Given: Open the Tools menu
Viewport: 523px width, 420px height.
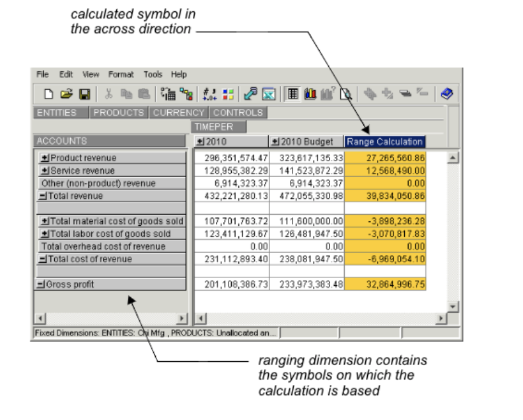Looking at the screenshot, I should pos(153,75).
